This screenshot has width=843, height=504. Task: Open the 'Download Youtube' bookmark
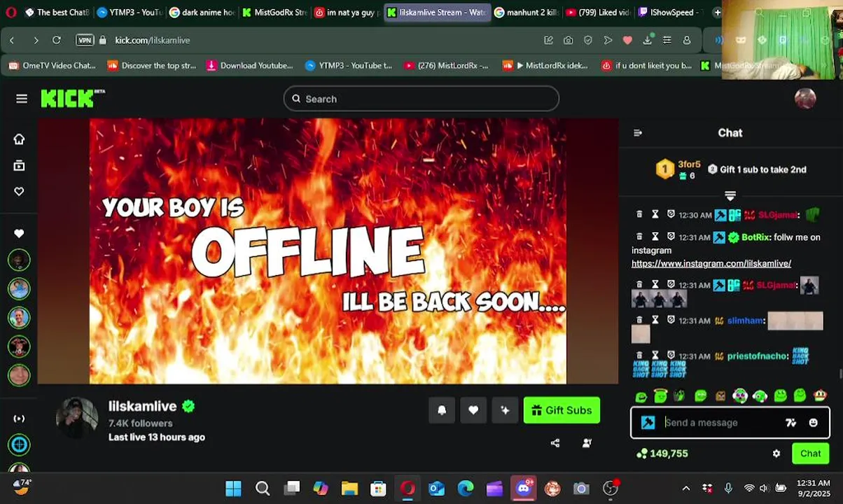click(249, 65)
